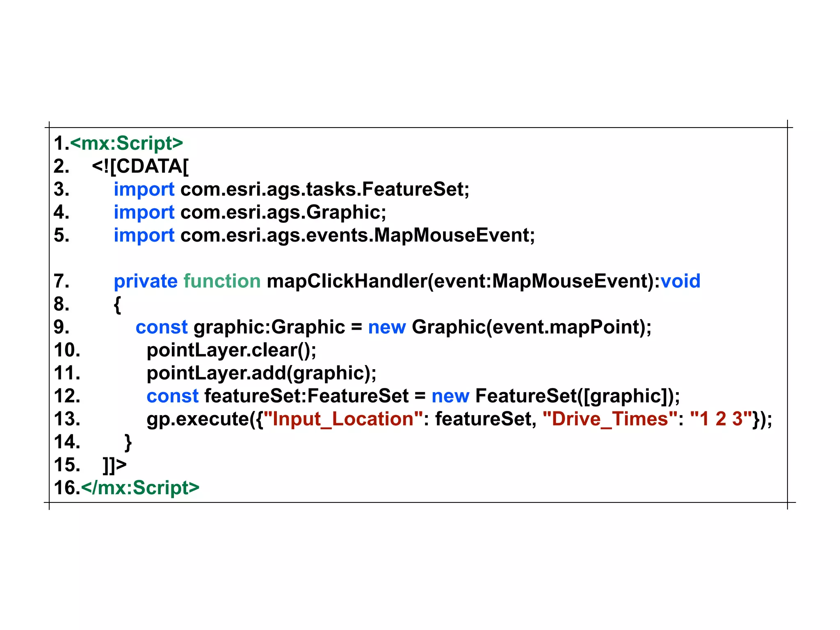Click the "Drive_Times" string
The width and height of the screenshot is (840, 630).
click(610, 419)
